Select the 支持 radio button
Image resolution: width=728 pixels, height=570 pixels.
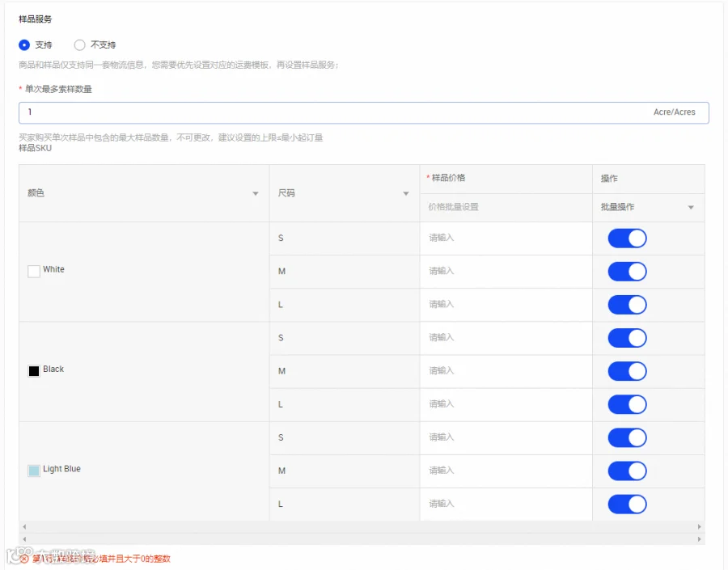[x=24, y=45]
